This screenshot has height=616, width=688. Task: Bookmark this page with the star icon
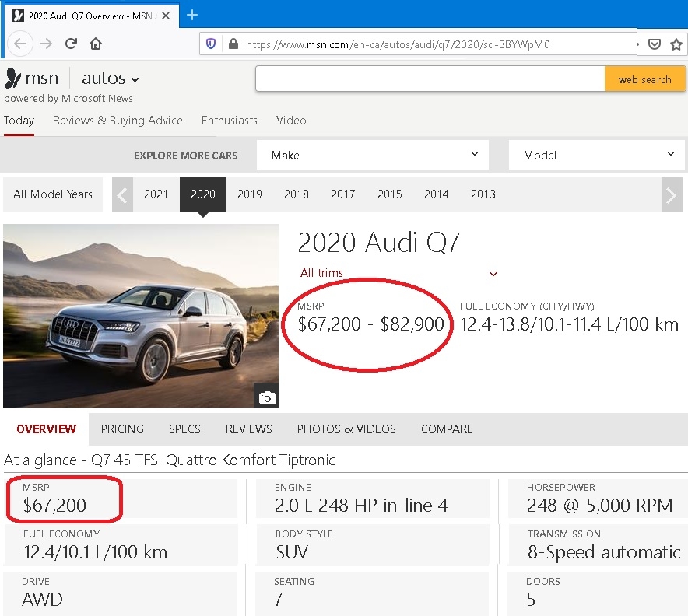[676, 44]
